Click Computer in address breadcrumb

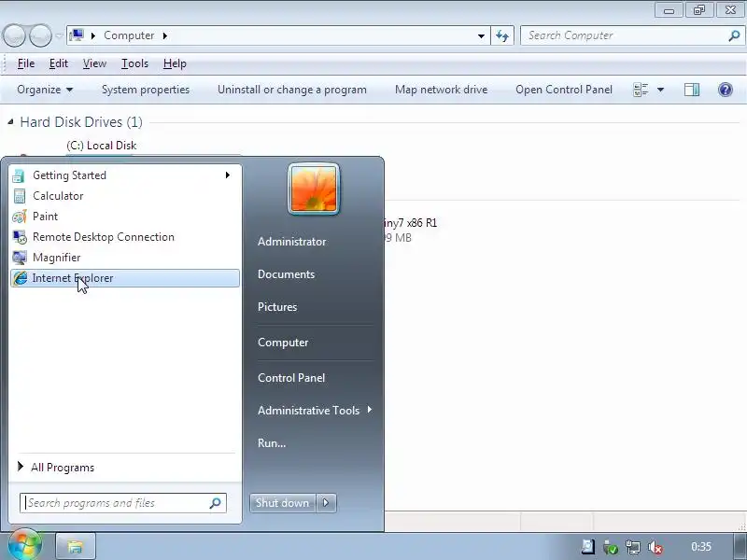point(129,35)
